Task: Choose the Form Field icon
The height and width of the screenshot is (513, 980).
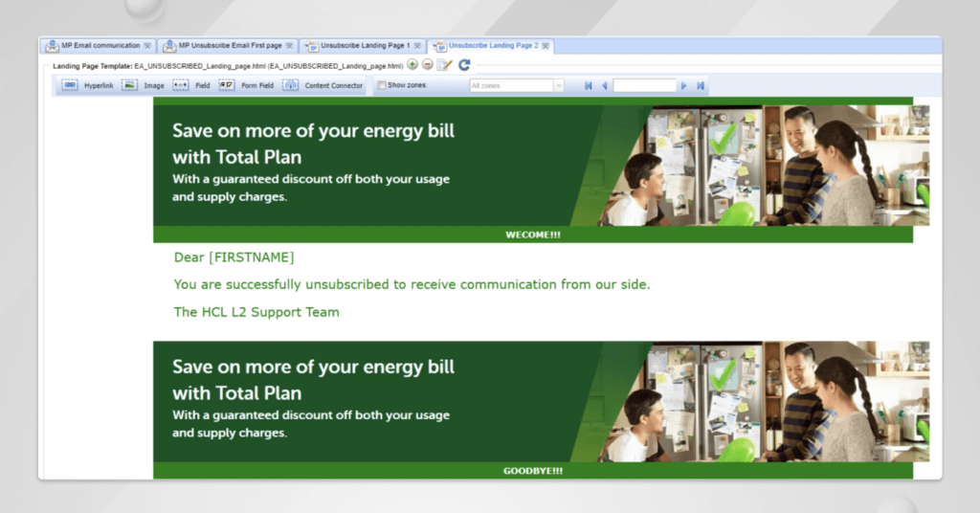Action: click(x=227, y=85)
